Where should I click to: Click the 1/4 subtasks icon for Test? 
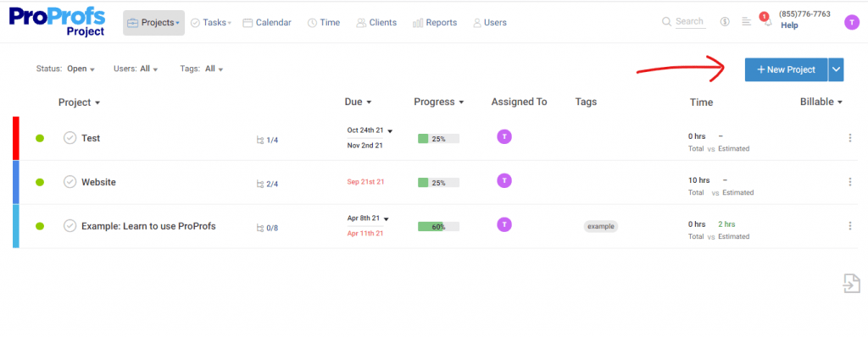[267, 140]
